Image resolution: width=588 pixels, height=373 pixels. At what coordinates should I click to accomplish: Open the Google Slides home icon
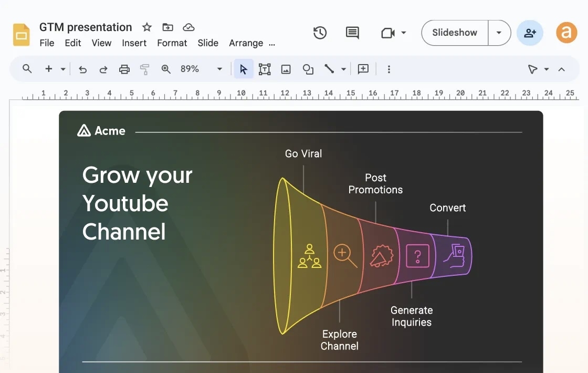click(x=22, y=35)
